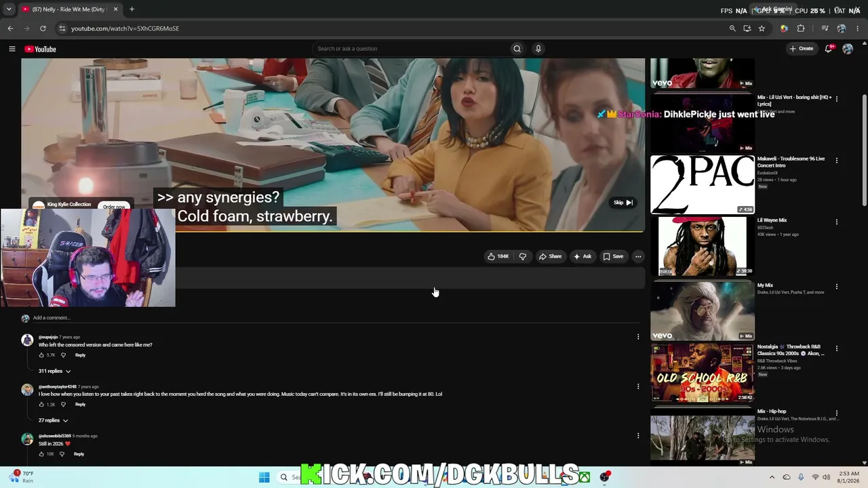The width and height of the screenshot is (868, 488).
Task: Dislike the comment by @supajojo
Action: point(64,355)
